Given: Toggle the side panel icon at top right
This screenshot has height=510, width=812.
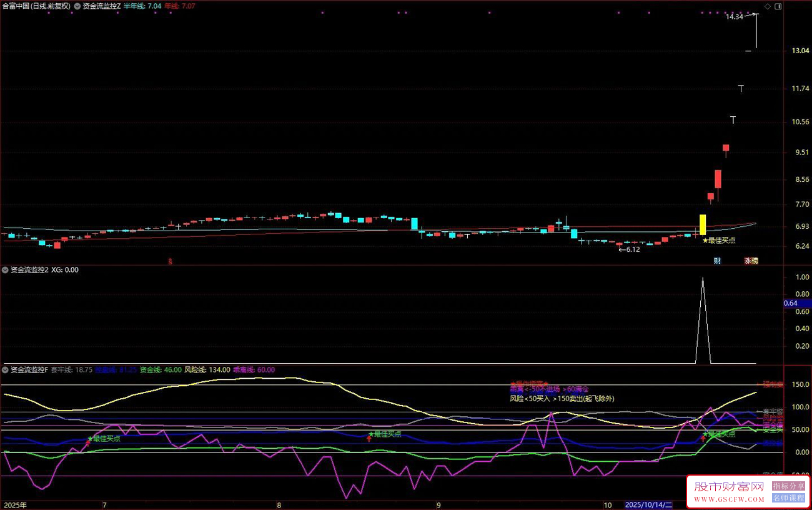Looking at the screenshot, I should point(778,6).
